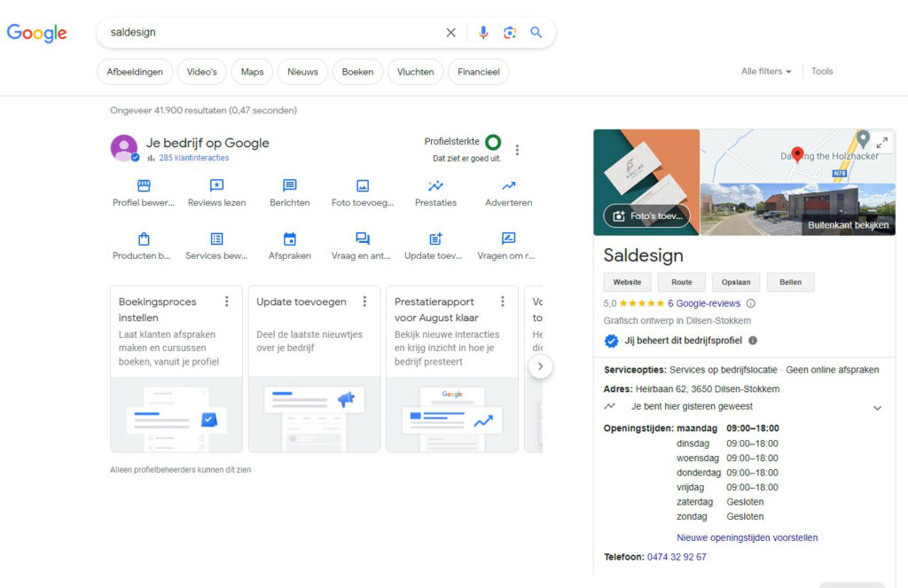Open options menu on Prestatierapport card
908x588 pixels.
pos(502,302)
